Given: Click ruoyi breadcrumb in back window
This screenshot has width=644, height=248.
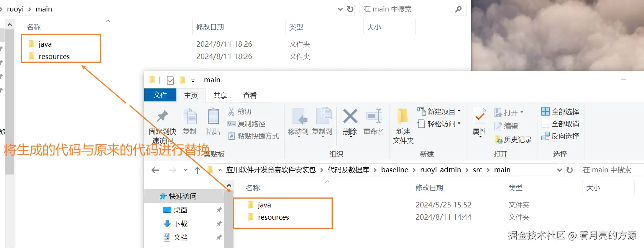Looking at the screenshot, I should click(15, 9).
